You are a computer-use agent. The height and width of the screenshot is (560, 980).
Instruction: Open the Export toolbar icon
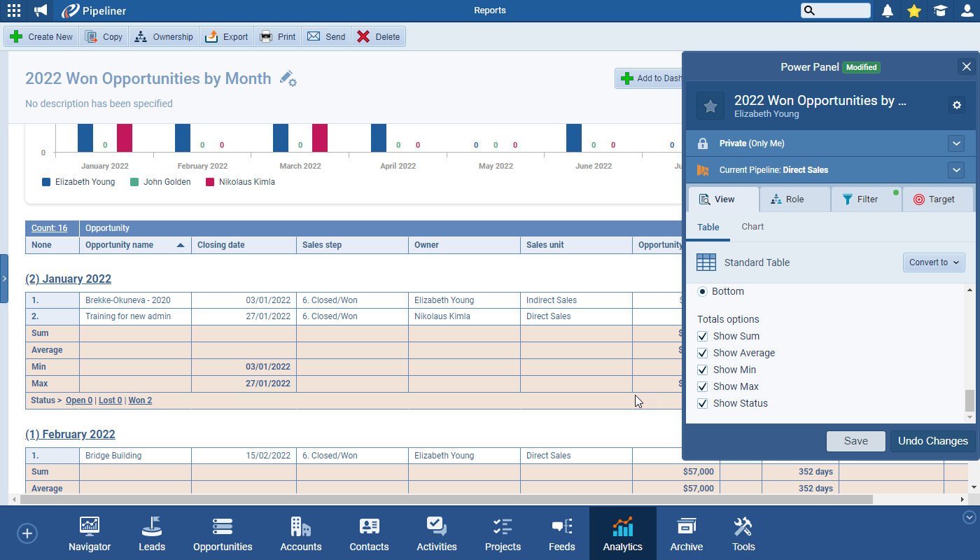[x=226, y=36]
